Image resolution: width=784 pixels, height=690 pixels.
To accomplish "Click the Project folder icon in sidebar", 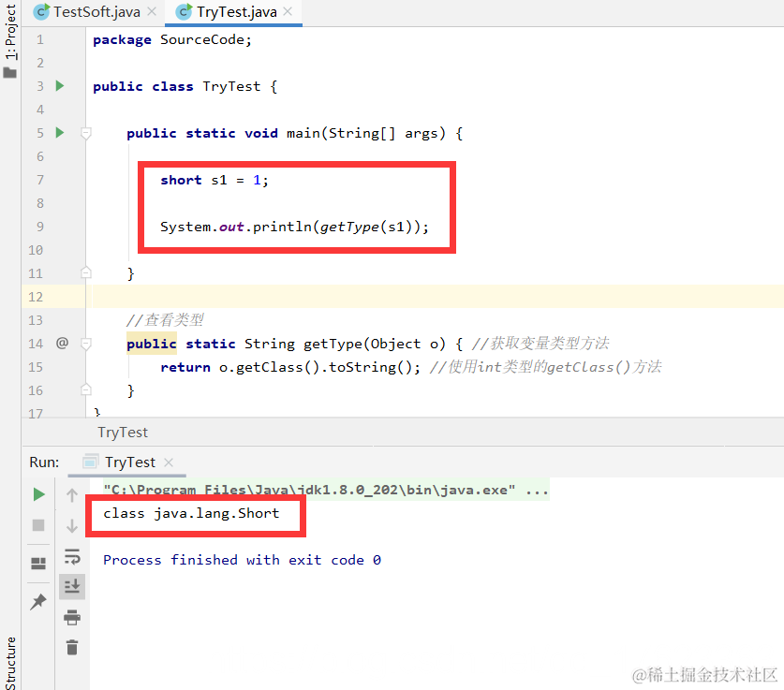I will 10,73.
